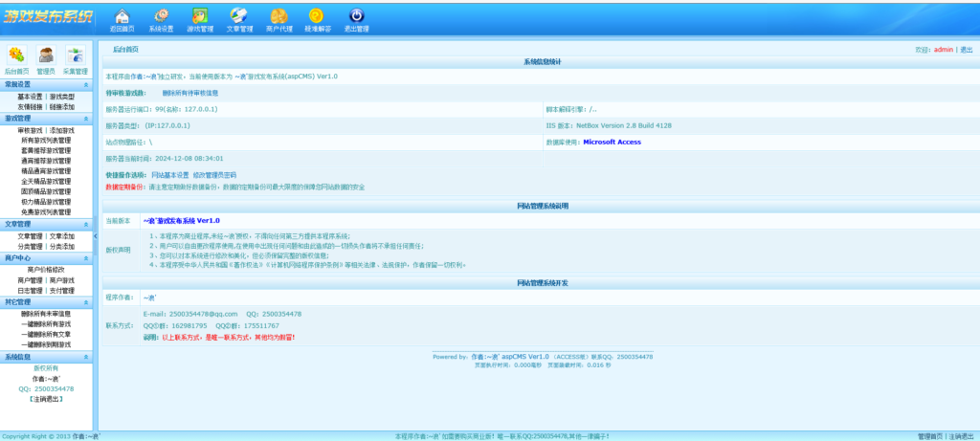Collapse the 商户中心 sidebar section
980x441 pixels.
click(x=85, y=258)
